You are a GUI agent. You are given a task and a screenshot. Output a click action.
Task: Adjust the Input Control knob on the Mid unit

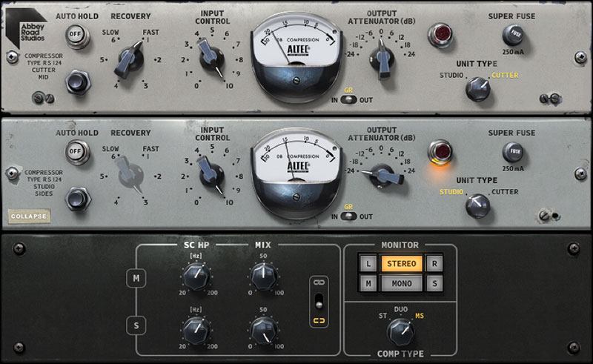(x=211, y=59)
